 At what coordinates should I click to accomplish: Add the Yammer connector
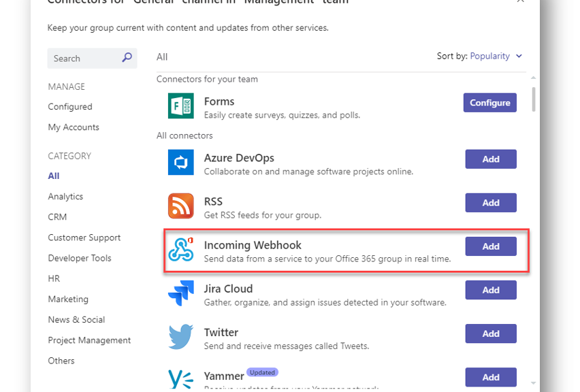click(491, 377)
